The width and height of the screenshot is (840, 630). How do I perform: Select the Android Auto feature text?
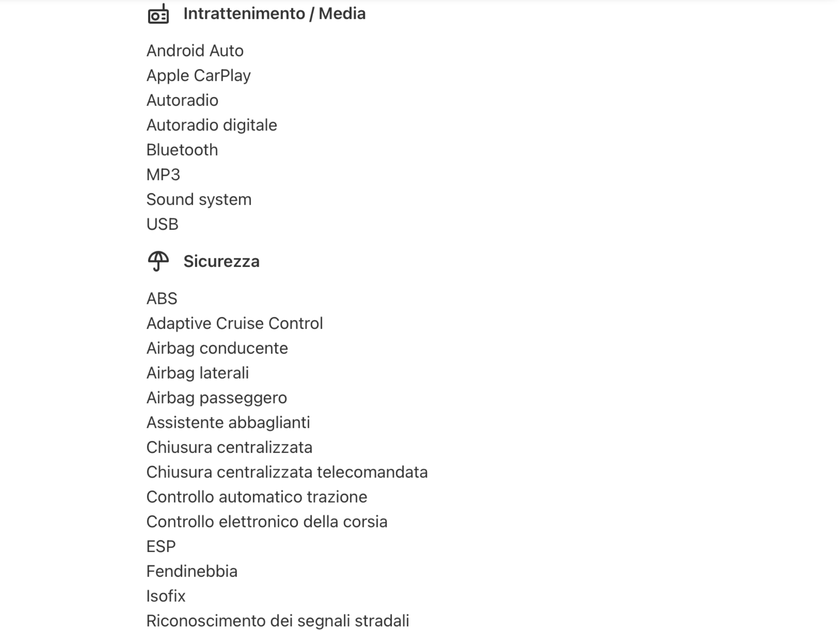(x=195, y=51)
